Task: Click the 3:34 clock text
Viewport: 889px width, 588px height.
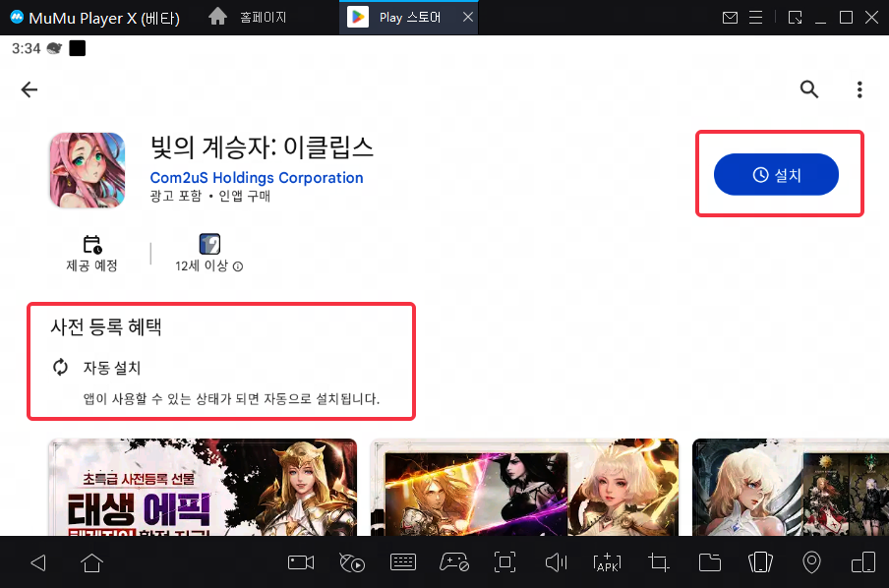Action: pos(27,49)
